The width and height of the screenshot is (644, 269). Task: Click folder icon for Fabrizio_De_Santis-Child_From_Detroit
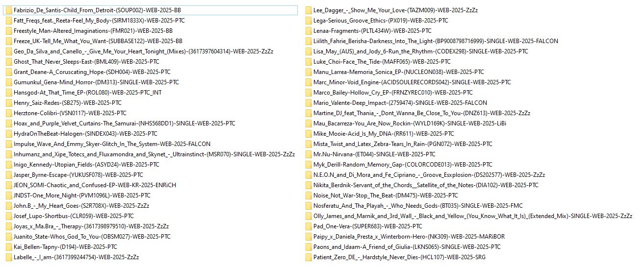[8, 10]
